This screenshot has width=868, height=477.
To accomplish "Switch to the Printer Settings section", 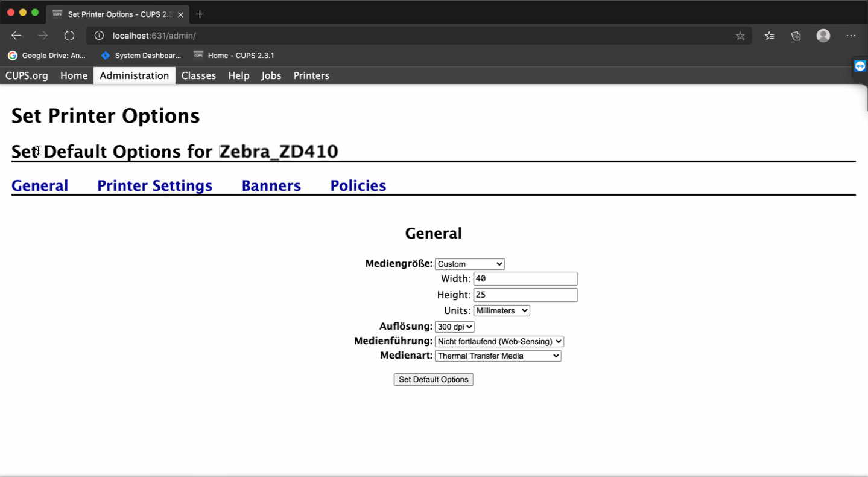I will (155, 185).
